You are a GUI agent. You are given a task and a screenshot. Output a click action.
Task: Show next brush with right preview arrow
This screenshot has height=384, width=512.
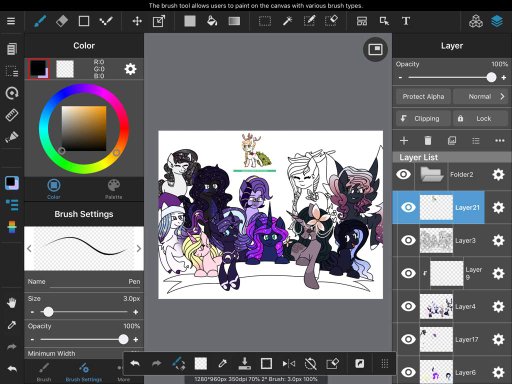point(139,248)
